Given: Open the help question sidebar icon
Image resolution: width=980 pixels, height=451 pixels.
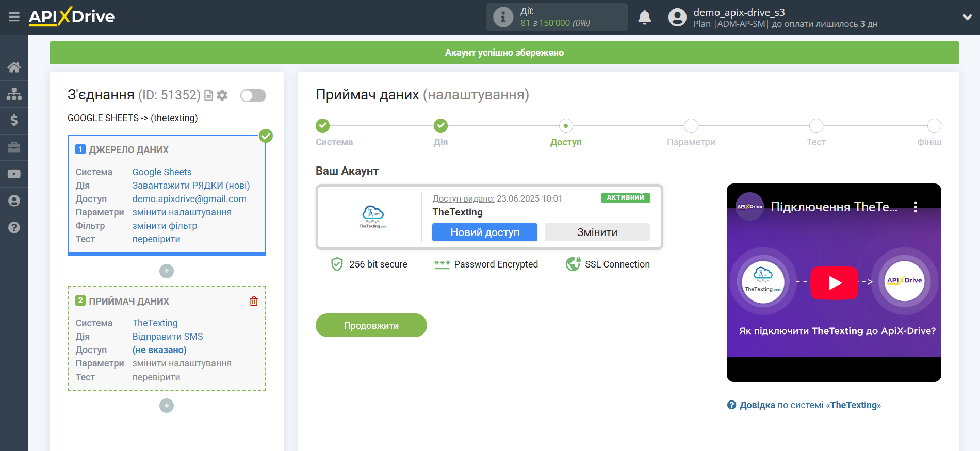Looking at the screenshot, I should click(14, 227).
